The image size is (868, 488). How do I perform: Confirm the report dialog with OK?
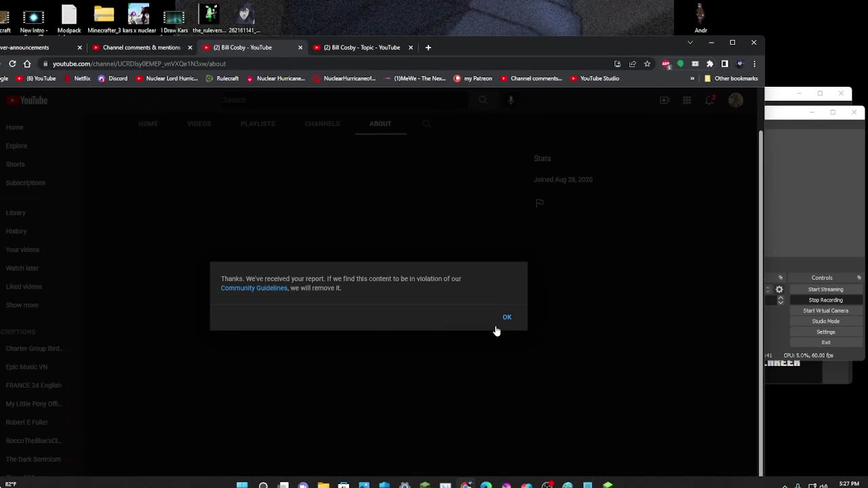507,317
